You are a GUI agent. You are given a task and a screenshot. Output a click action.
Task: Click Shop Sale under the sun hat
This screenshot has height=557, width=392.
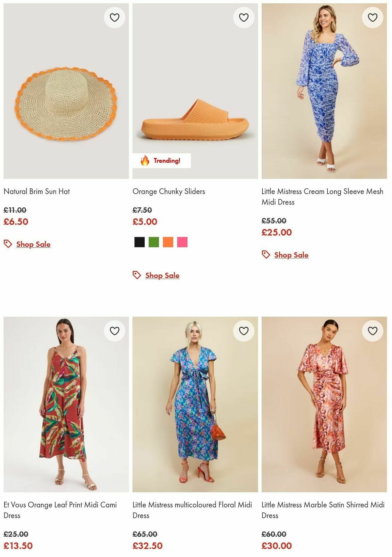33,244
